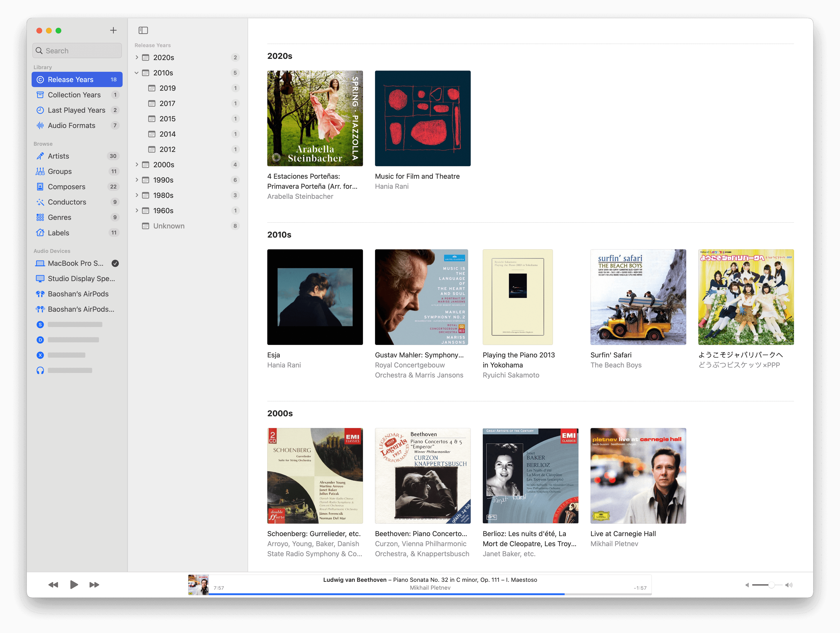Expand the 2020s year group

[x=137, y=57]
